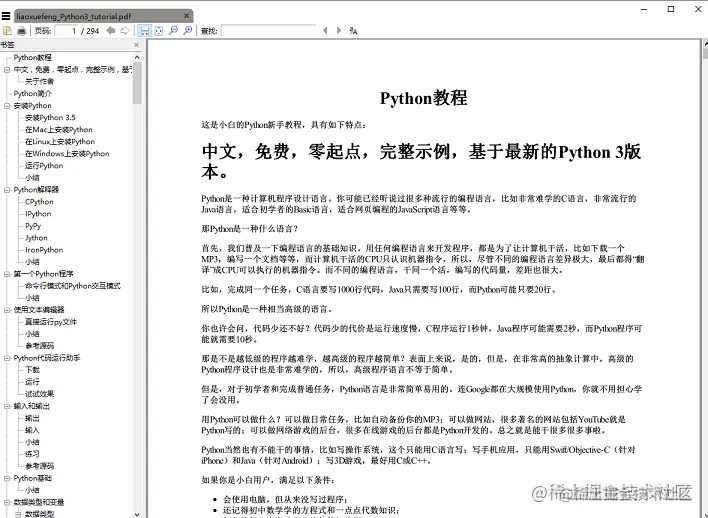Close the liaoxuefeng_Python3_tutorial.pdf tab
The image size is (708, 518).
(186, 16)
